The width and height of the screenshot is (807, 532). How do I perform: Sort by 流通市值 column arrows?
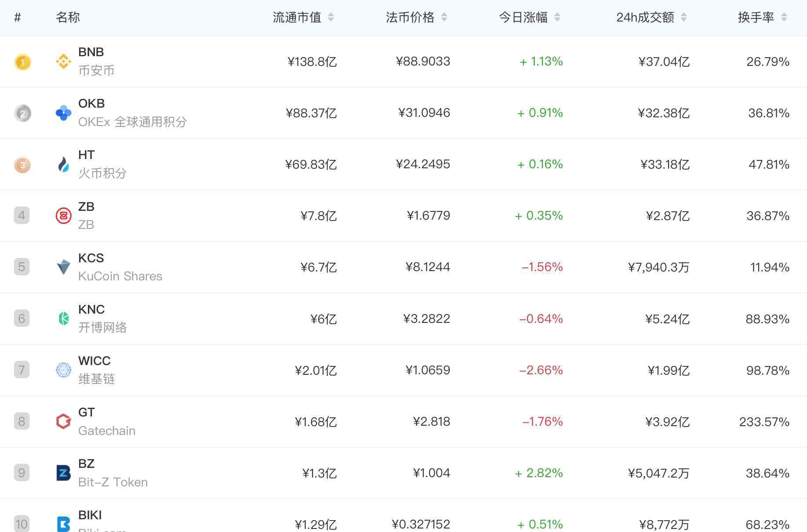(331, 17)
